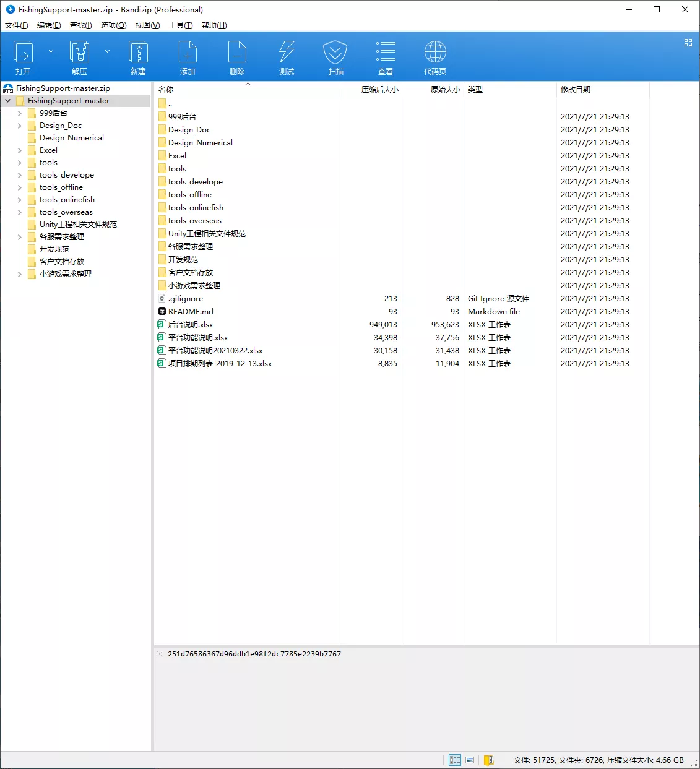Select the README.md file in the list
The image size is (700, 769).
point(190,311)
